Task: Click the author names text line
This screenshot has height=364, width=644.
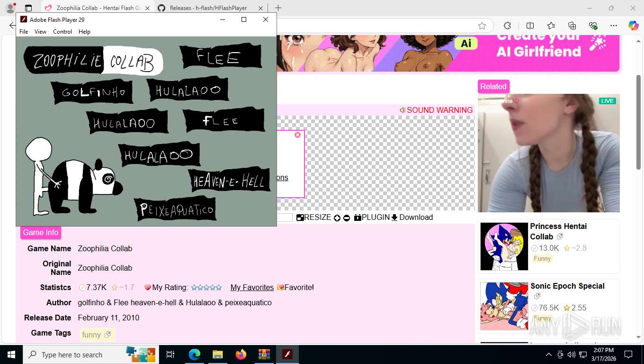Action: coord(175,303)
